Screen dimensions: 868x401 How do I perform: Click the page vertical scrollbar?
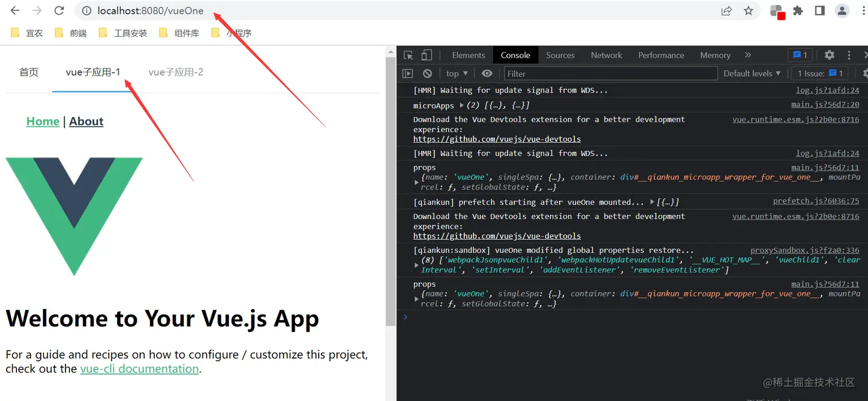[390, 192]
